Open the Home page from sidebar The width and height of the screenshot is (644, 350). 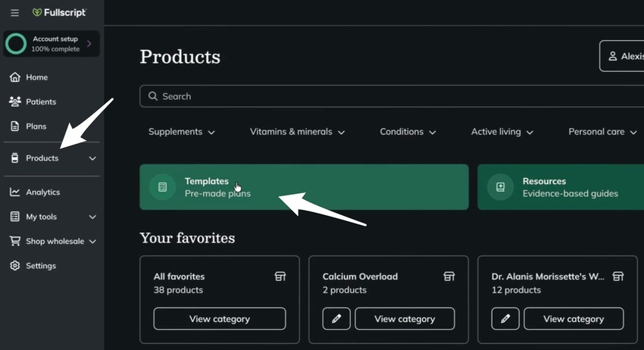click(x=36, y=77)
